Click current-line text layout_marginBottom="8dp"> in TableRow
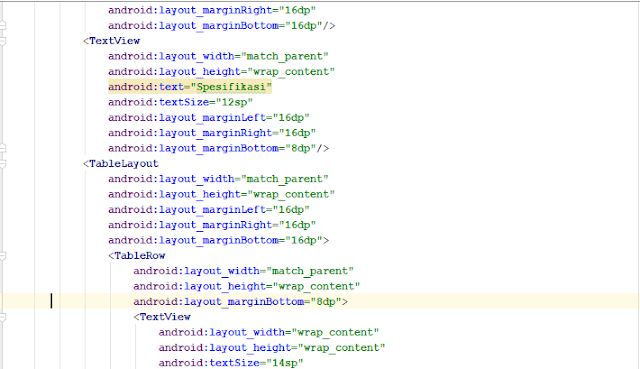 266,302
